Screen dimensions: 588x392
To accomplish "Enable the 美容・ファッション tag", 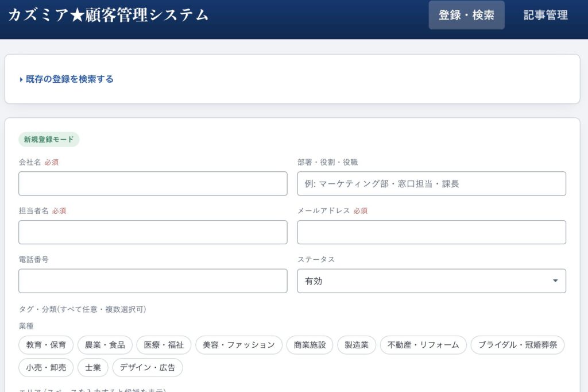I will pyautogui.click(x=239, y=345).
